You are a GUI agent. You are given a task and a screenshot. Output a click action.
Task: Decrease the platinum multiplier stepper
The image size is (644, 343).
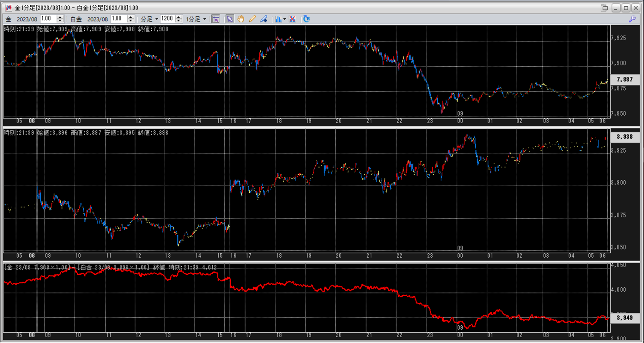coord(131,21)
